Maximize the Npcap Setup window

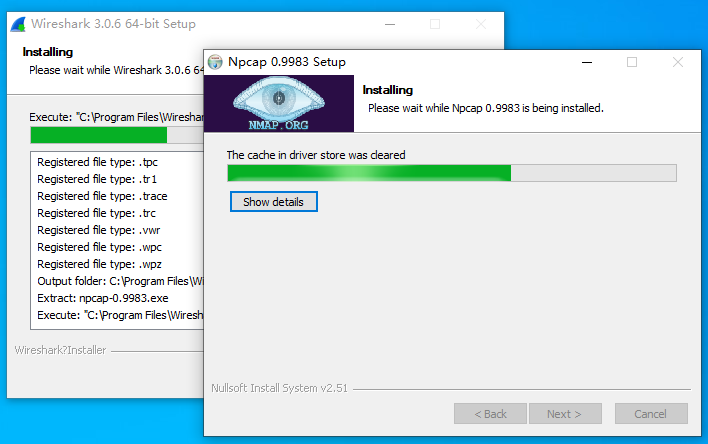(632, 62)
